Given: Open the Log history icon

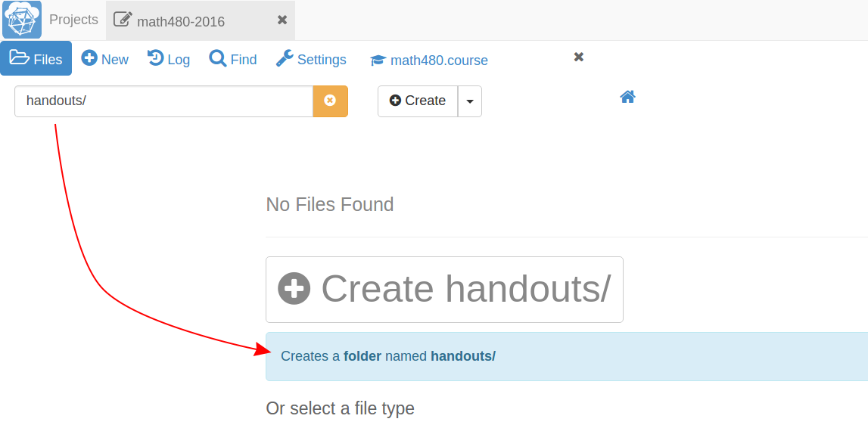Looking at the screenshot, I should point(155,58).
